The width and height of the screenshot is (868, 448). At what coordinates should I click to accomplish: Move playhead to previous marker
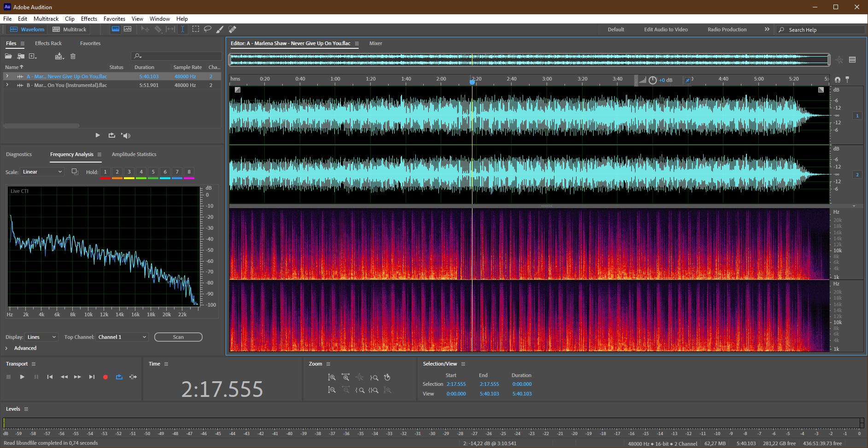tap(50, 377)
